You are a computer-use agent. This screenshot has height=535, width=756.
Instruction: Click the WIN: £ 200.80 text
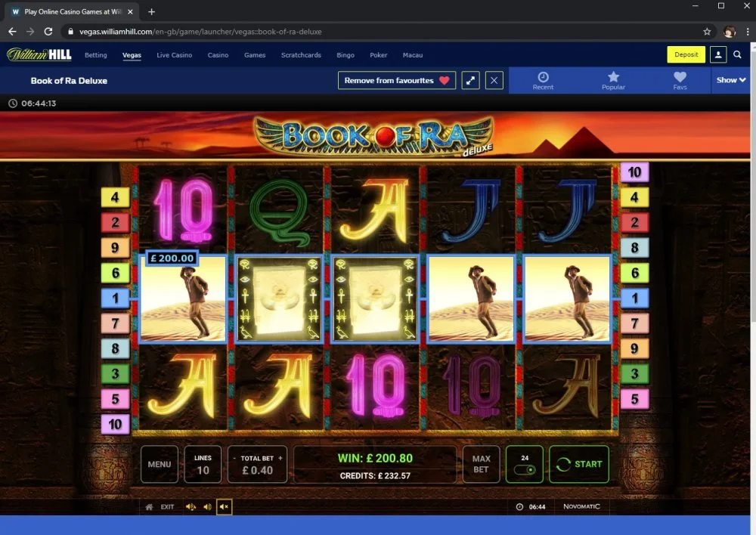375,458
